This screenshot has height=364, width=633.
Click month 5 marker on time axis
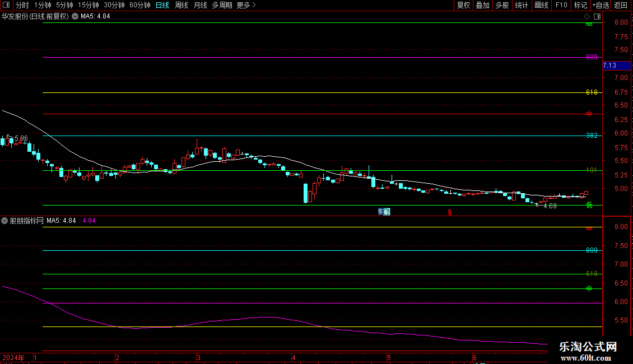point(389,358)
